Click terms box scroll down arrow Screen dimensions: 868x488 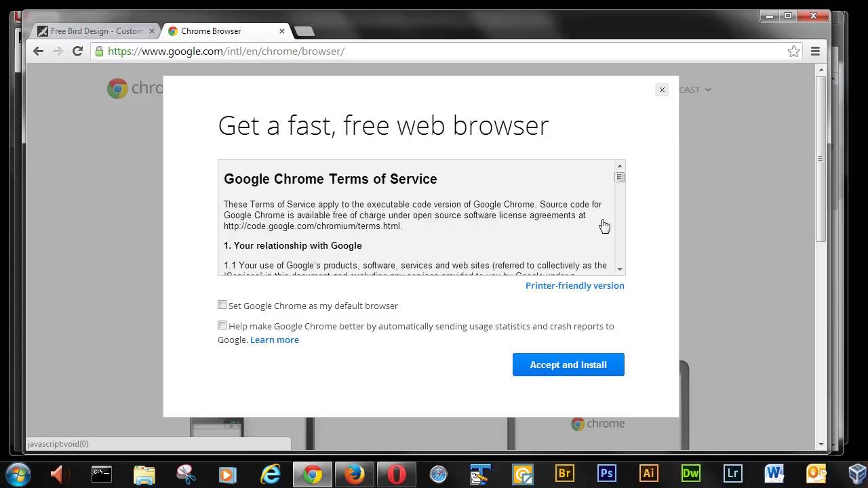[619, 270]
